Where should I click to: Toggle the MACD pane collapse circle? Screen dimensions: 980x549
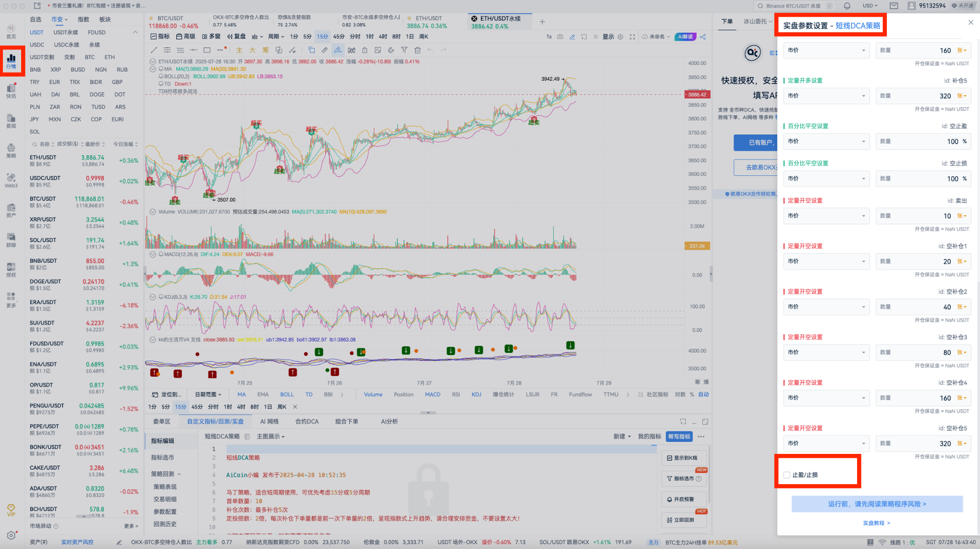(x=153, y=255)
